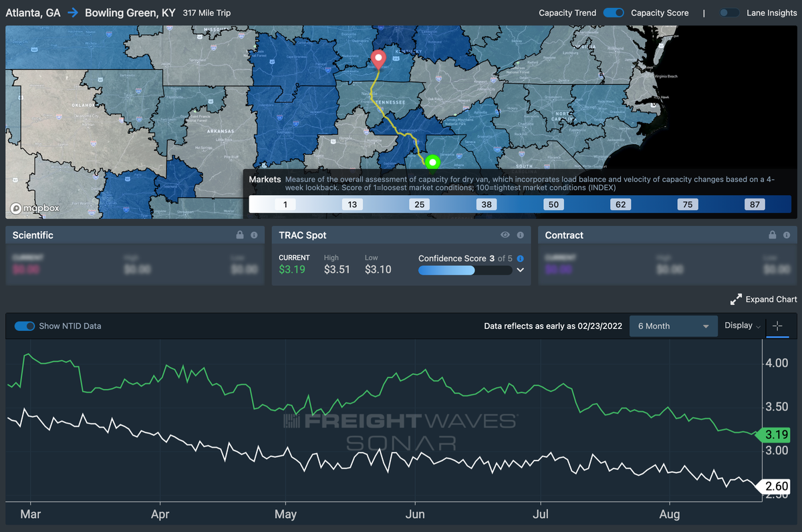This screenshot has height=532, width=802.
Task: Click the Aug label on the chart axis
Action: point(670,514)
